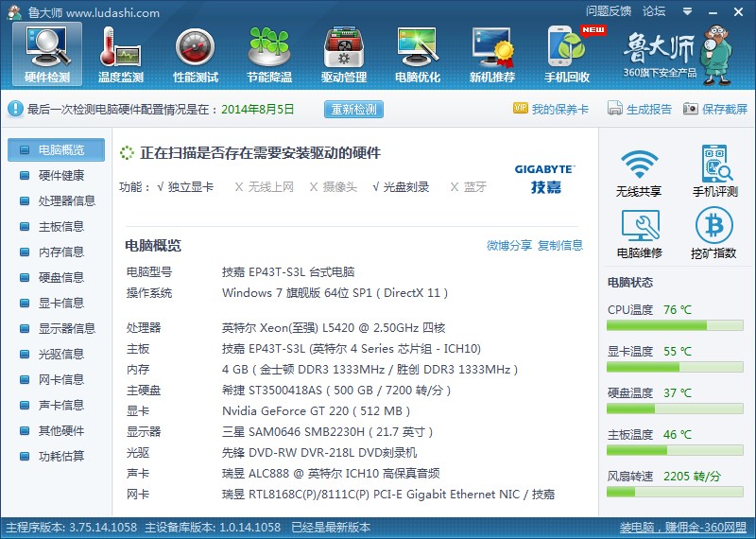Click the X 摄像头 feature indicator
This screenshot has height=539, width=756.
click(334, 187)
